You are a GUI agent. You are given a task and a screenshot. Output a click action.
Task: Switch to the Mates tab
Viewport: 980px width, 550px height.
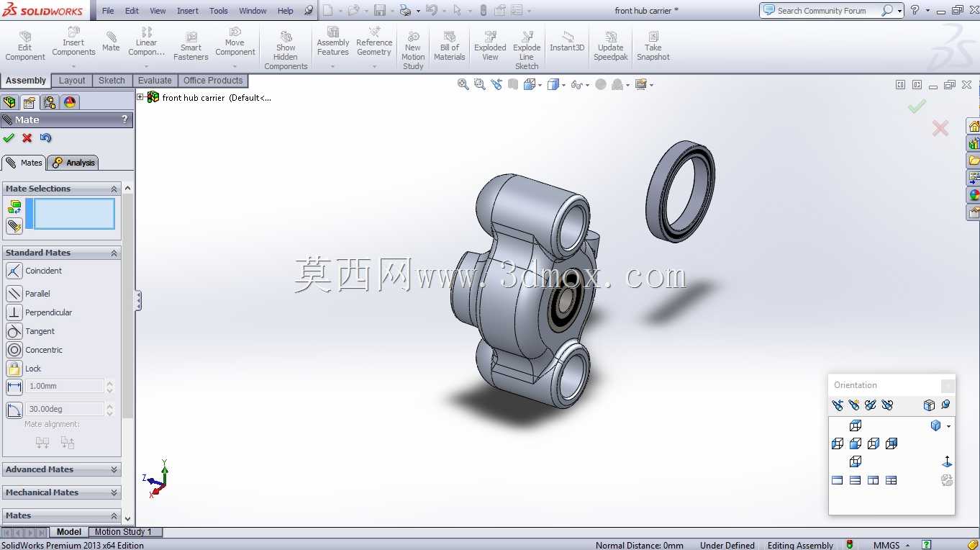click(24, 163)
